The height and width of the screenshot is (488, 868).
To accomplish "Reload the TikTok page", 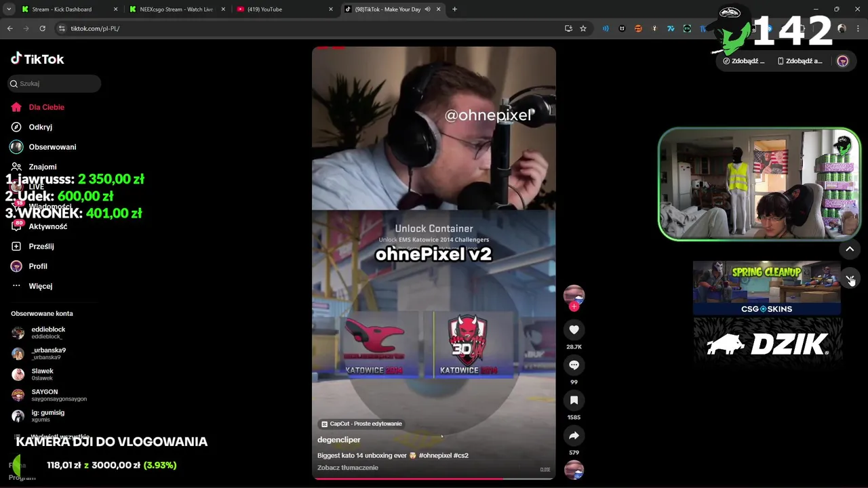I will (x=42, y=28).
